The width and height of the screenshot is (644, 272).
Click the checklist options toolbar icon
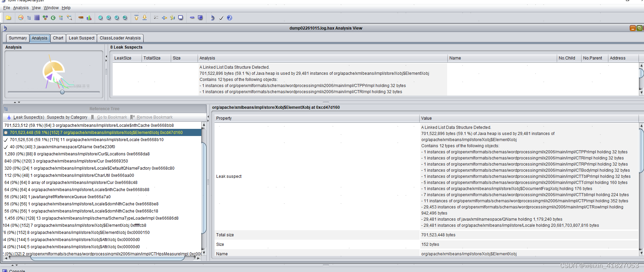tap(156, 18)
